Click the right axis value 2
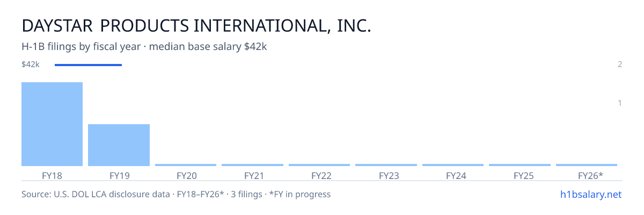This screenshot has width=644, height=215. [x=620, y=64]
